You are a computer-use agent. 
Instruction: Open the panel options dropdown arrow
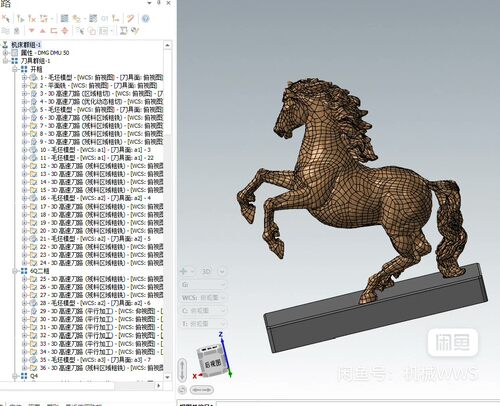(x=150, y=3)
